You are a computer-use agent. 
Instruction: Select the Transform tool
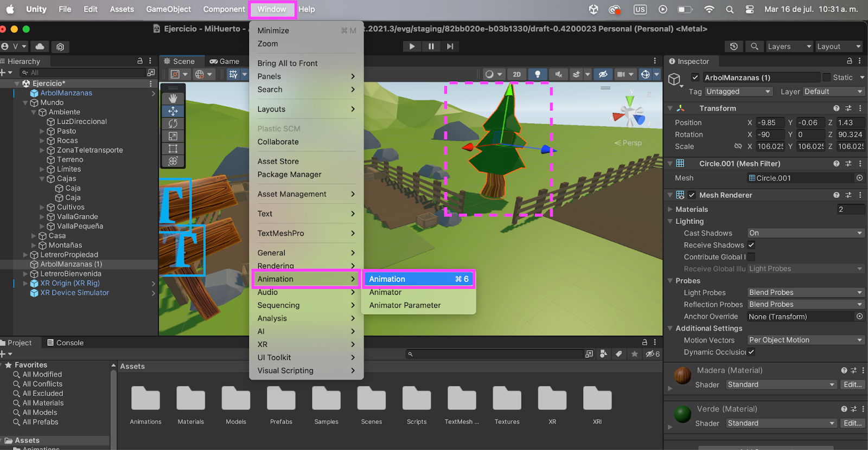[173, 161]
